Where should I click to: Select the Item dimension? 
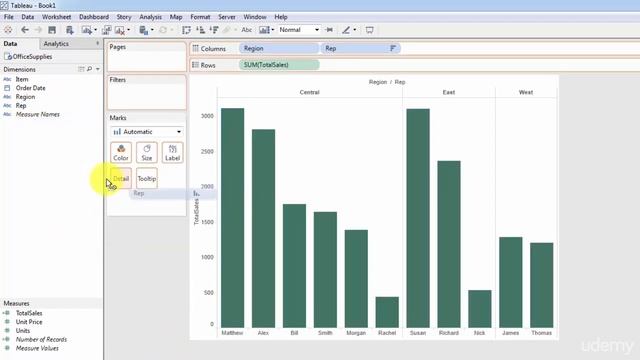pos(22,79)
